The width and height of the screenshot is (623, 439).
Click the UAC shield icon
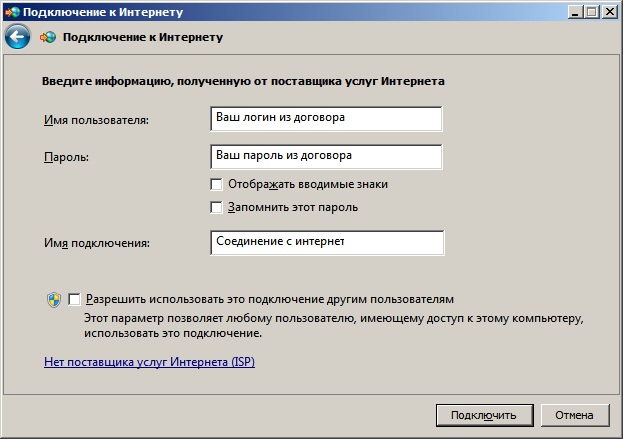click(x=54, y=300)
